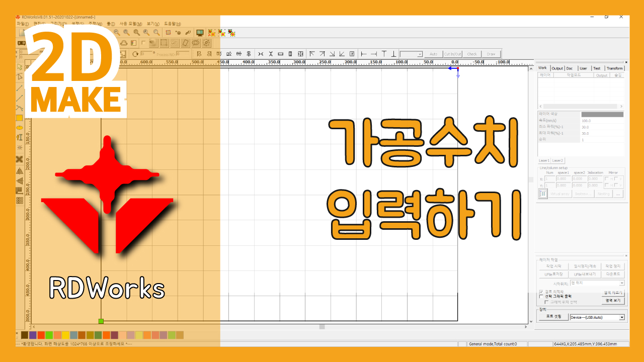Click the array grid icon beside Virtual array
Image resolution: width=644 pixels, height=362 pixels.
(x=543, y=194)
